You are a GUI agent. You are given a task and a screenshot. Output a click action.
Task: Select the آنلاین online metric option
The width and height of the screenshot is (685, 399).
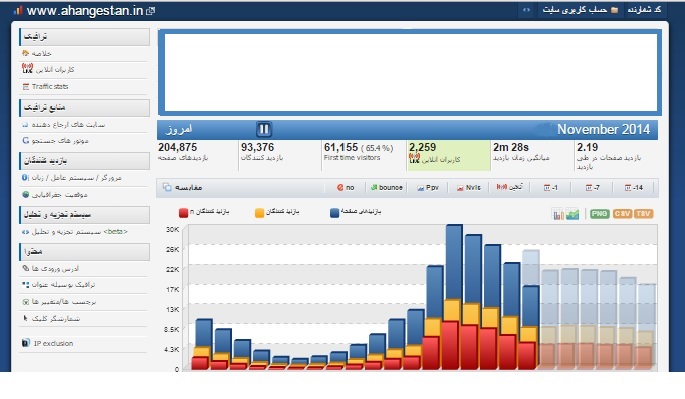(x=509, y=187)
